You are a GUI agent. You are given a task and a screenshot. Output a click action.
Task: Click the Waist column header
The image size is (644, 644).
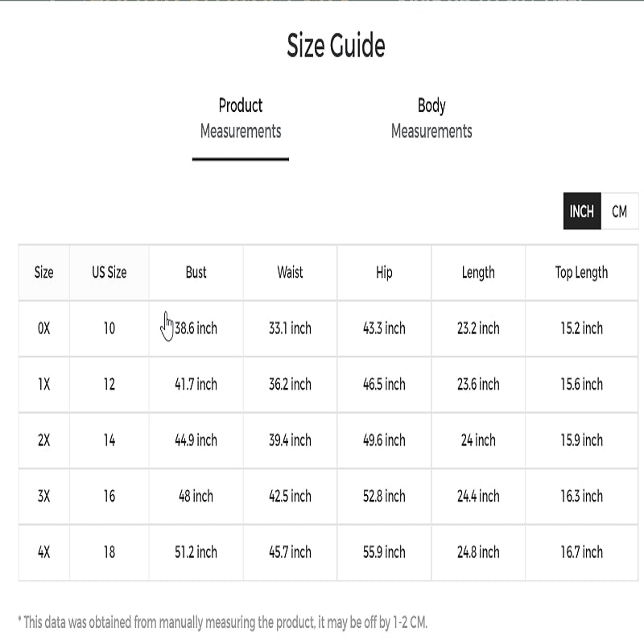[x=290, y=272]
